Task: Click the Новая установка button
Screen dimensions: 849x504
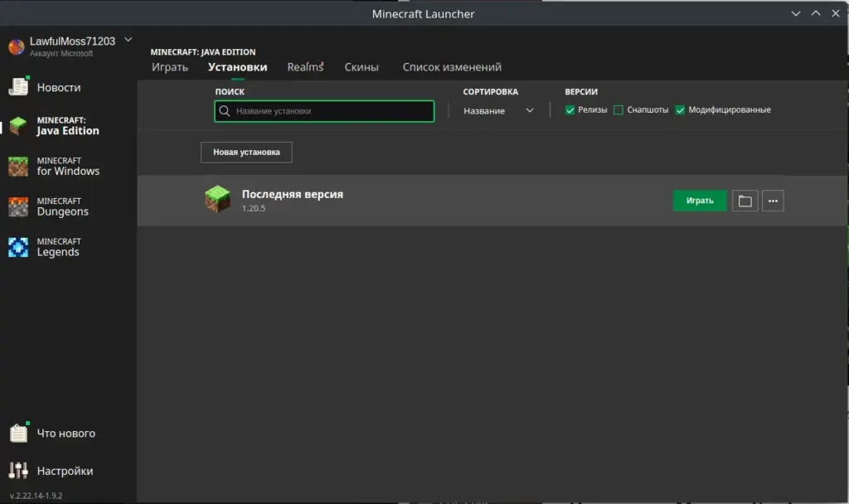Action: (246, 153)
